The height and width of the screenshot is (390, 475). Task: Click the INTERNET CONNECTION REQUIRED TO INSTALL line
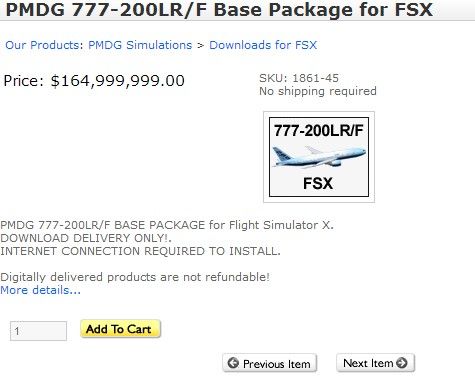coord(140,251)
